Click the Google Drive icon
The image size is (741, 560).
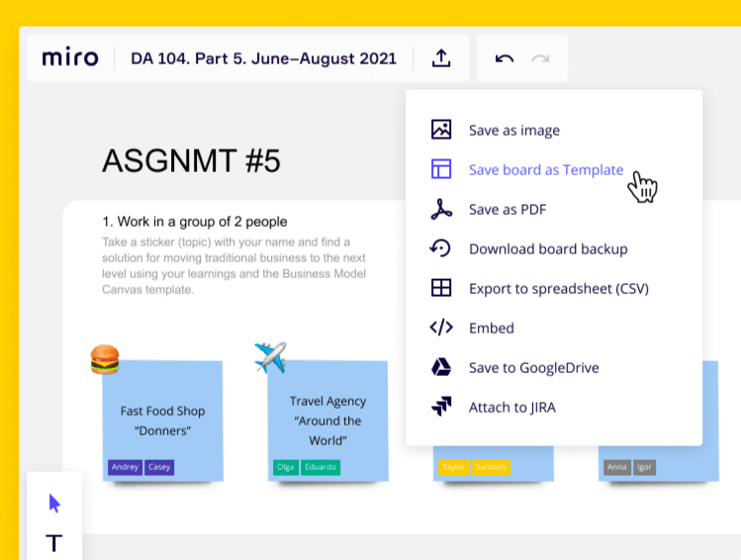coord(441,367)
